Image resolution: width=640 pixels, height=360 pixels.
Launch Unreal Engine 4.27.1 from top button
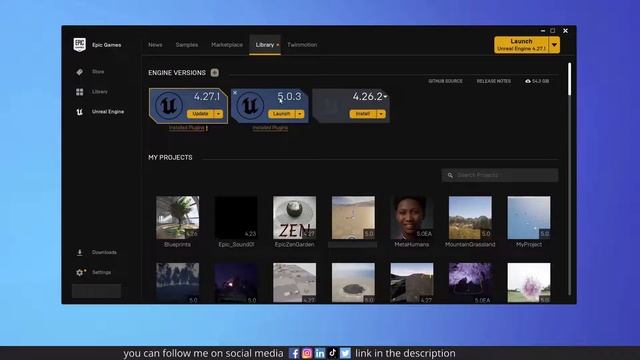click(x=521, y=45)
